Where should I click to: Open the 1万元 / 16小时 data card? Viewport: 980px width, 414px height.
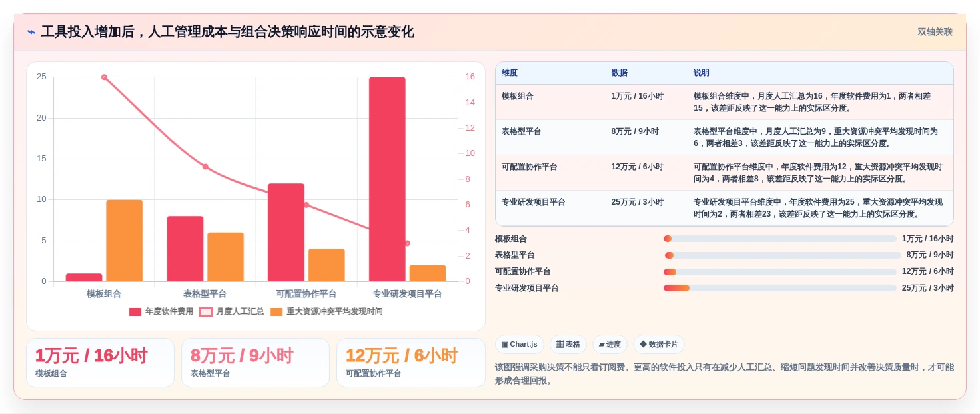100,363
